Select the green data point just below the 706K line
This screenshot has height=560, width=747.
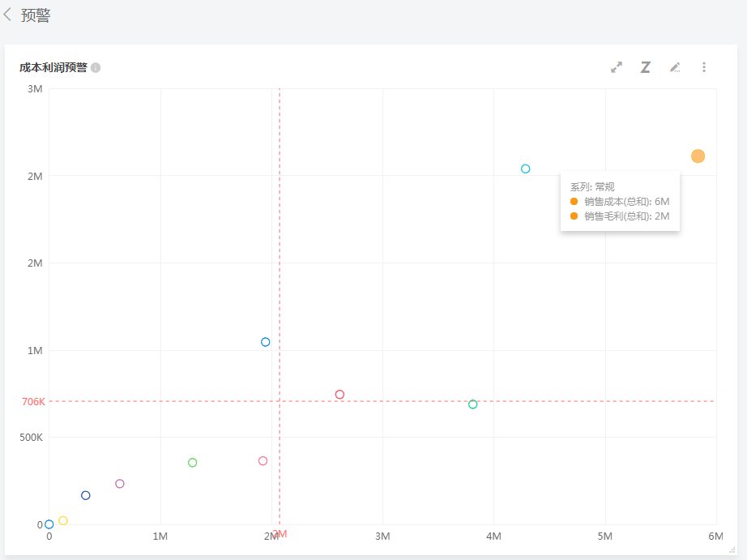(x=472, y=404)
